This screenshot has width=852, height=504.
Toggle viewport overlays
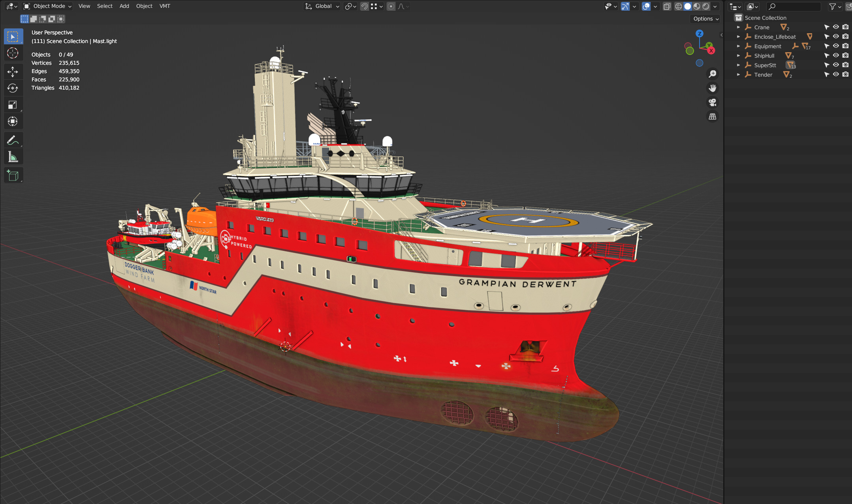click(646, 6)
